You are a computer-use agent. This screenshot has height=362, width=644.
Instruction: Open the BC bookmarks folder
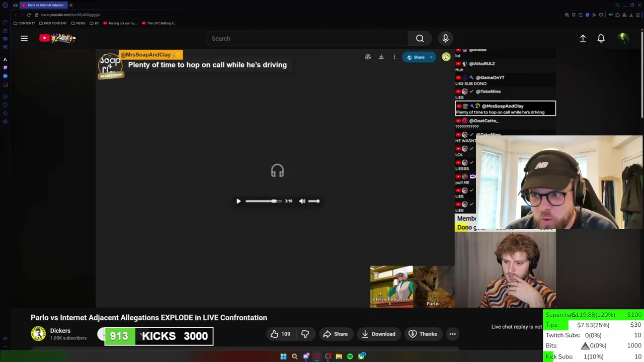[x=94, y=23]
